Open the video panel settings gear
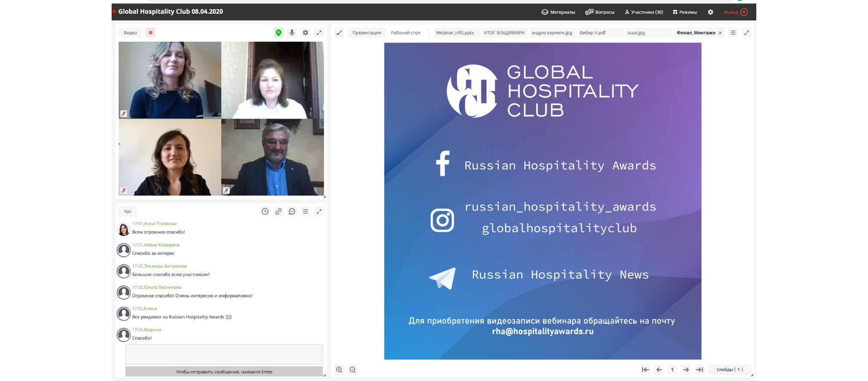868x381 pixels. click(x=305, y=33)
